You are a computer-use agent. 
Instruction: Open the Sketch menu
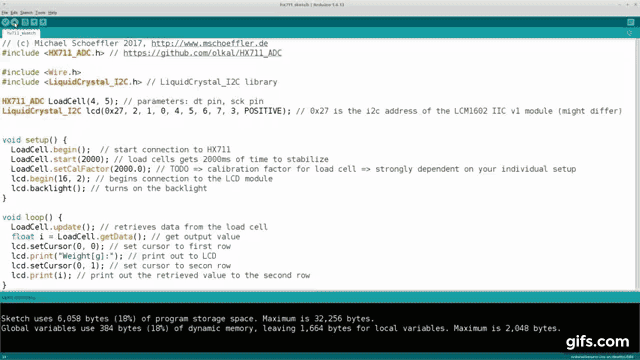coord(27,13)
